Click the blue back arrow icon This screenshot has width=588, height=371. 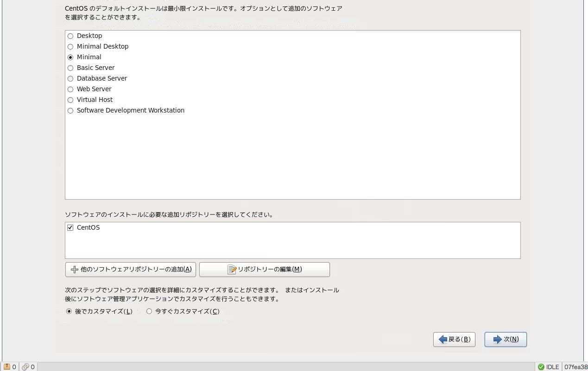(x=443, y=340)
